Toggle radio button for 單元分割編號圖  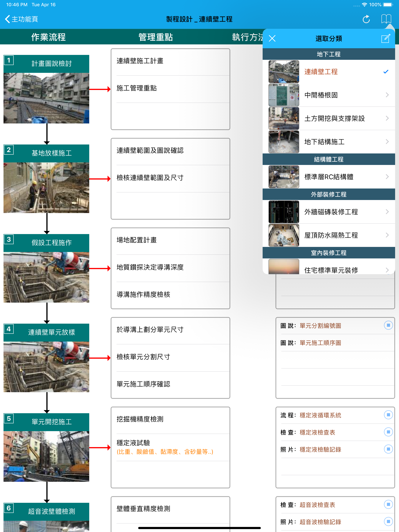point(388,325)
